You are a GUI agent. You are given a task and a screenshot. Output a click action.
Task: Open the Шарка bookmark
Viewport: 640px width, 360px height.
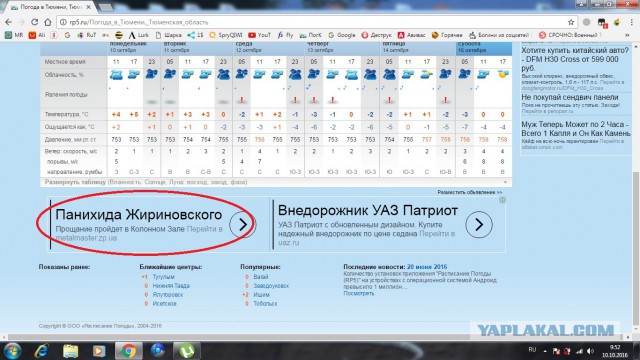coord(169,35)
